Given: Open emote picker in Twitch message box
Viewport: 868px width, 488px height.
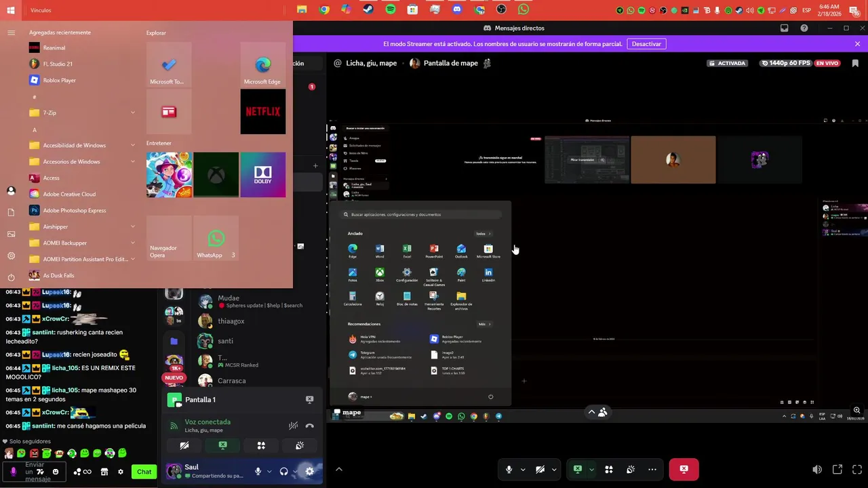Looking at the screenshot, I should 56,472.
